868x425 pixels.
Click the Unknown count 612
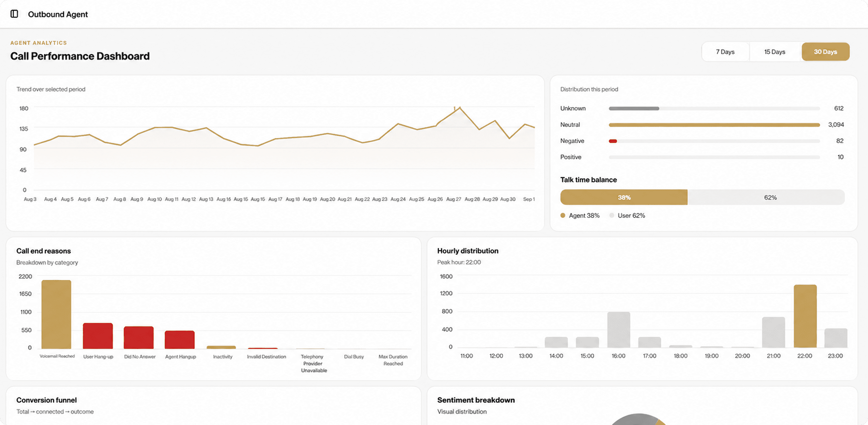click(839, 109)
